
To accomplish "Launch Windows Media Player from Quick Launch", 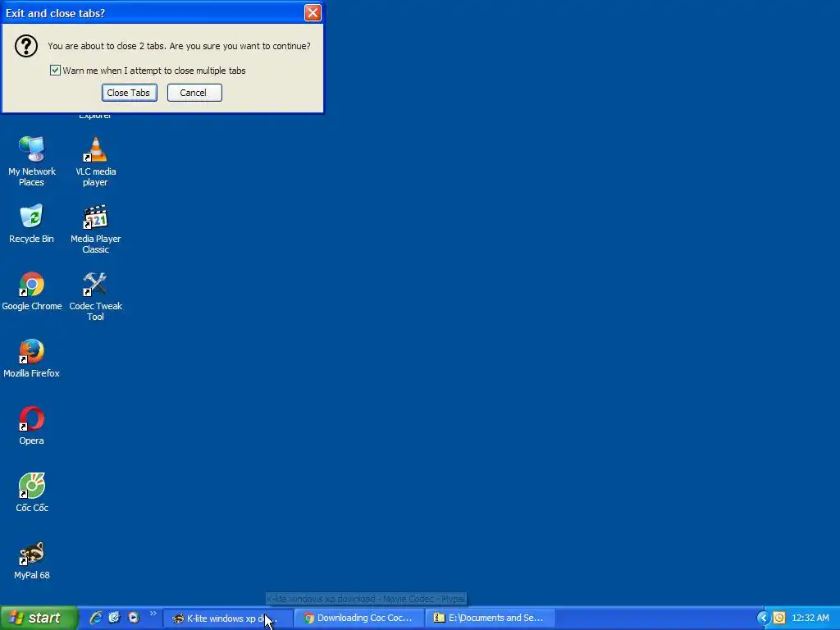I will click(134, 618).
